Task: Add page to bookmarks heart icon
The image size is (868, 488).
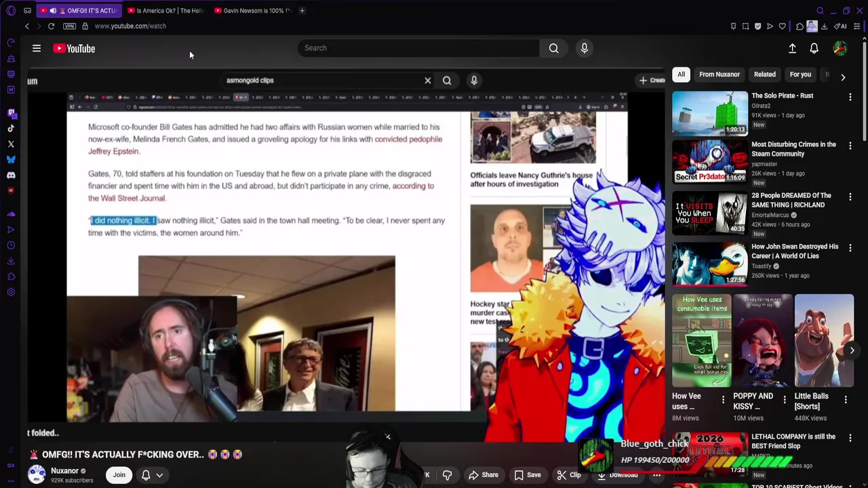Action: point(782,26)
